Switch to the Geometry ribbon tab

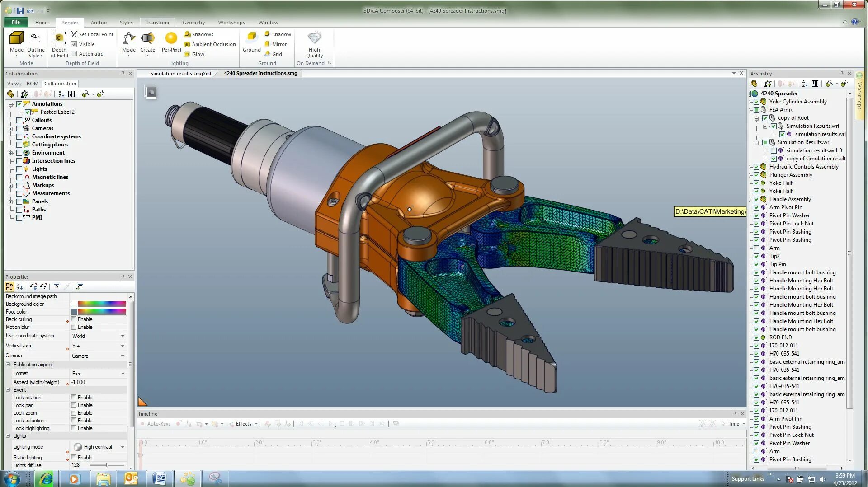193,23
